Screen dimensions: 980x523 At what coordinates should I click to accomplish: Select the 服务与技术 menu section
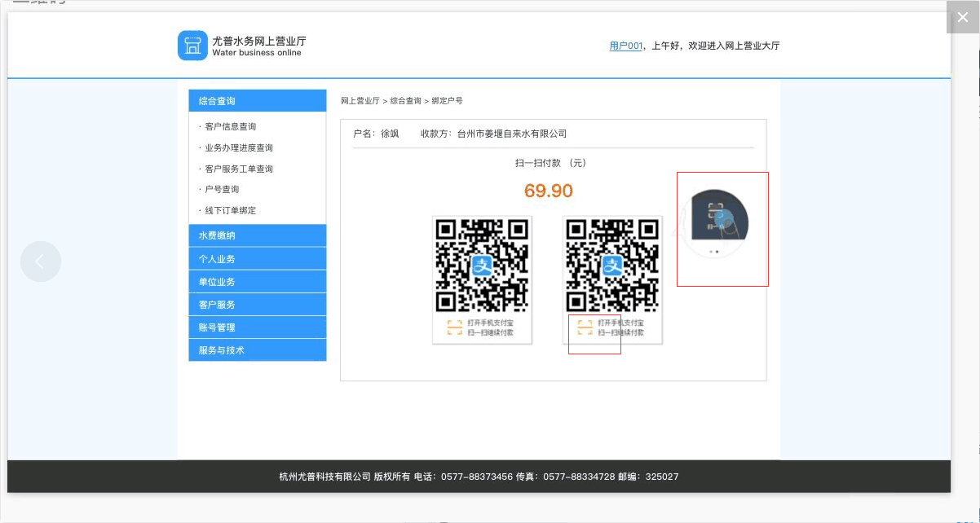257,350
